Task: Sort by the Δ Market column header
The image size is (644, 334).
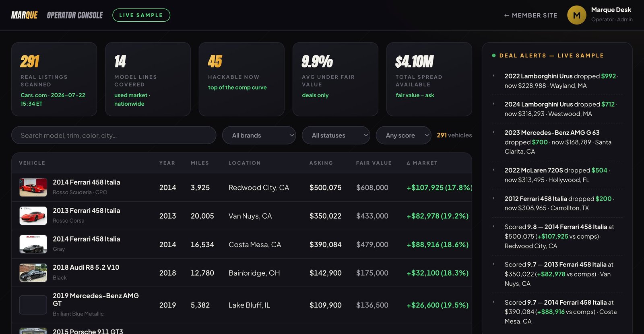Action: [422, 163]
